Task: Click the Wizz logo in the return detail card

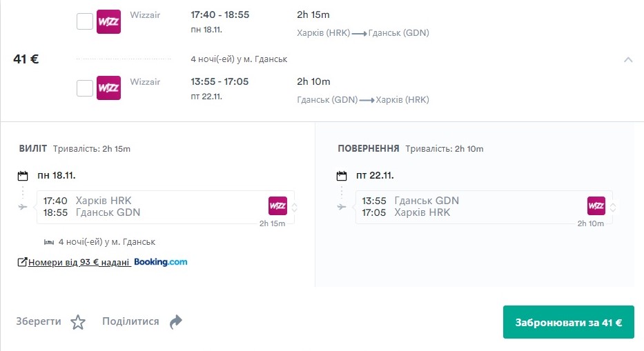Action: [596, 206]
